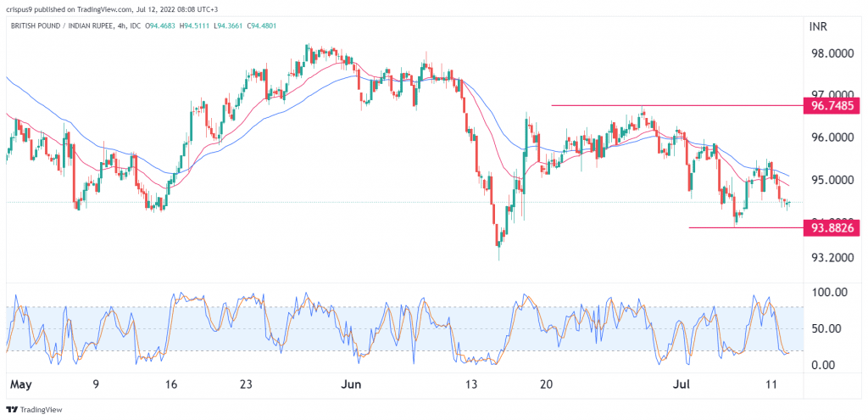This screenshot has height=420, width=868.
Task: Select the 98.0000 price axis value
Action: click(832, 54)
